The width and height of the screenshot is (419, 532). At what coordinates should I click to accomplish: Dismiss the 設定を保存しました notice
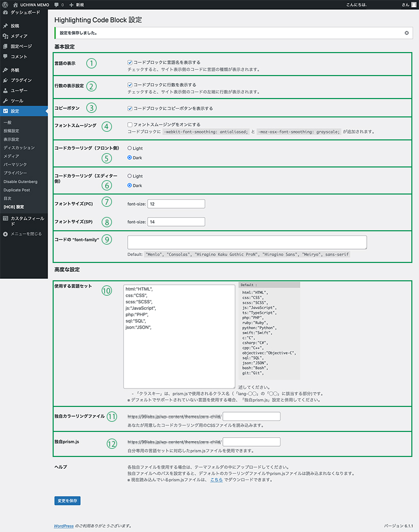tap(407, 33)
